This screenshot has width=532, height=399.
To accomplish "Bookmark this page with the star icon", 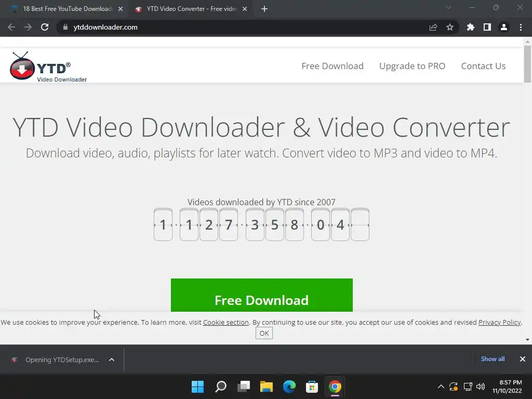I will 450,27.
